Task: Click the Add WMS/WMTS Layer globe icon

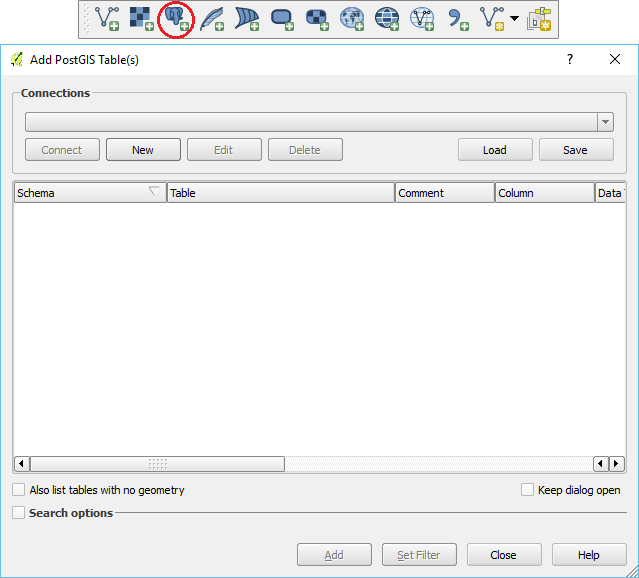Action: pos(352,19)
